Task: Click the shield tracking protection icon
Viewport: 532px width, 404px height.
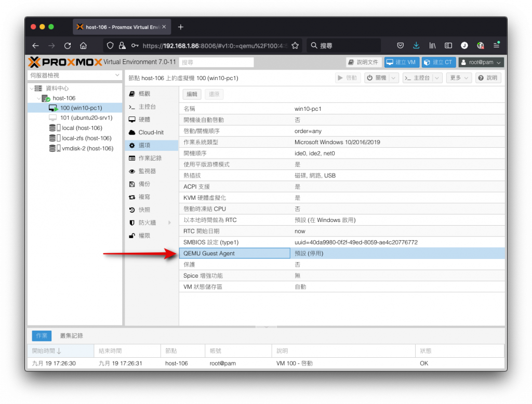Action: pyautogui.click(x=110, y=45)
